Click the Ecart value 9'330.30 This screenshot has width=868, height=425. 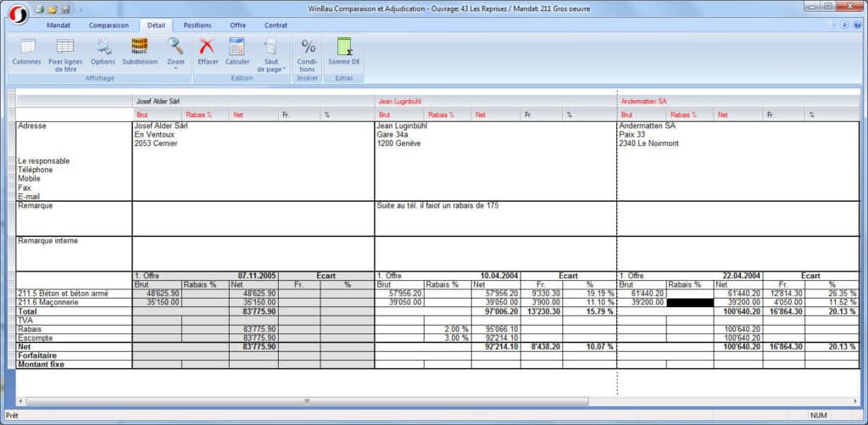pyautogui.click(x=543, y=294)
